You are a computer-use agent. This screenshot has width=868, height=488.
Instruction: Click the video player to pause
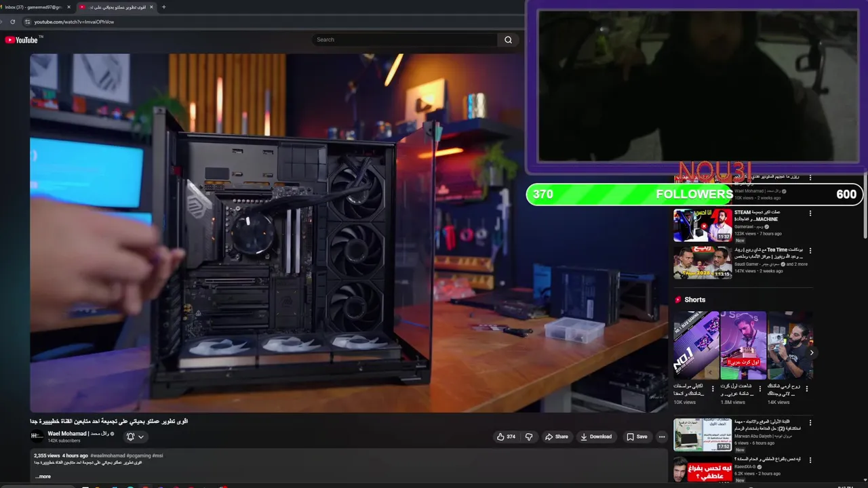point(349,232)
